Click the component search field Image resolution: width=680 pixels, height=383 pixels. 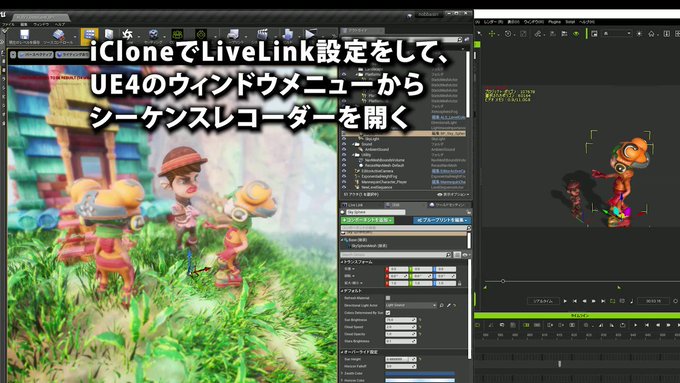(x=404, y=228)
